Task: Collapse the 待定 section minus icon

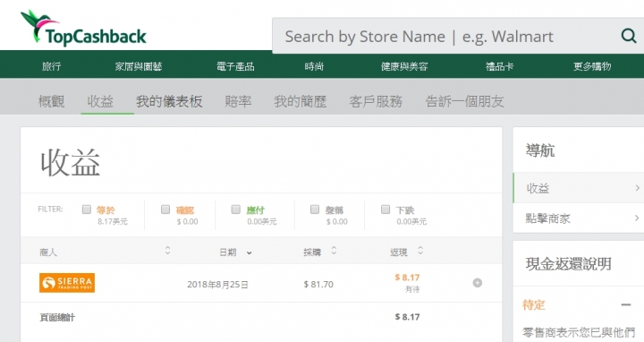Action: coord(626,304)
